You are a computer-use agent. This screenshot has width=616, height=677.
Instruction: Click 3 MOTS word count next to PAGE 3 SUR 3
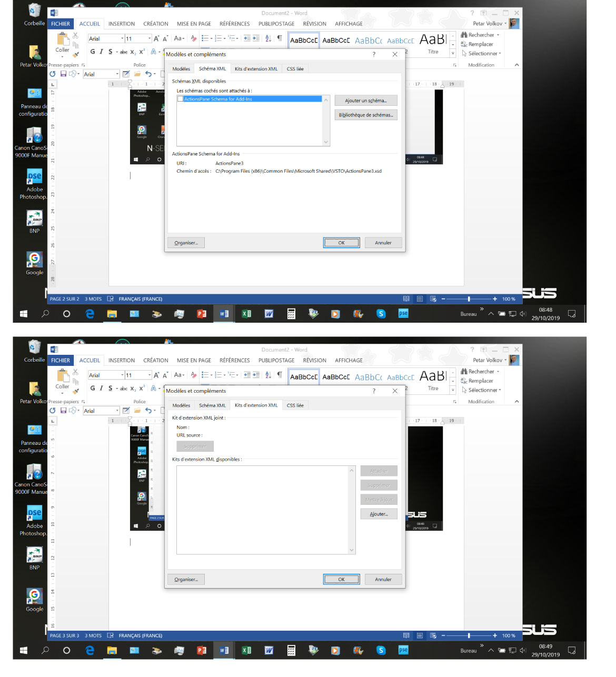point(93,635)
